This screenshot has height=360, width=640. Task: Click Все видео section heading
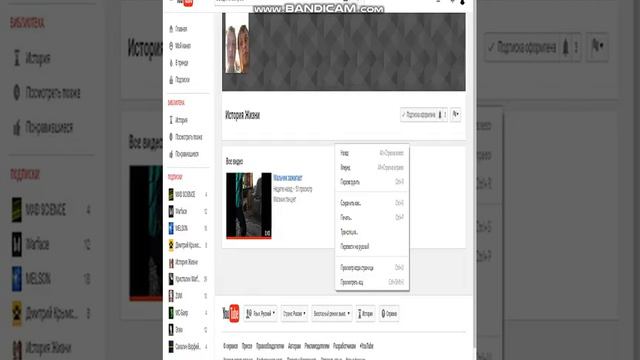pyautogui.click(x=234, y=162)
